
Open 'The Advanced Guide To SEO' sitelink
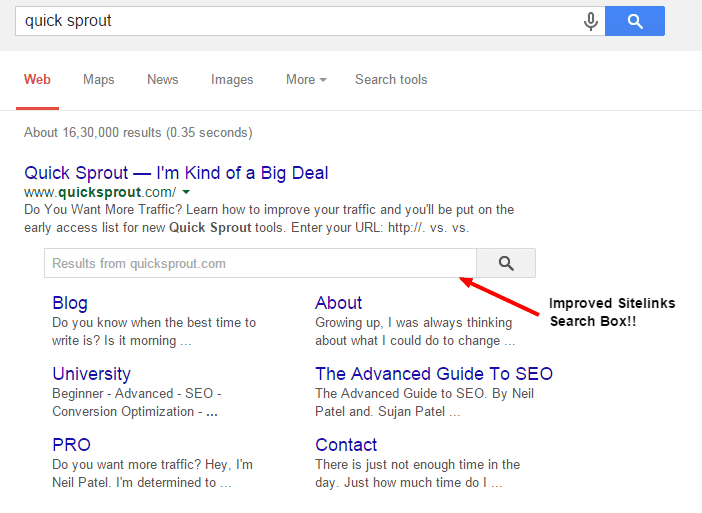pyautogui.click(x=434, y=374)
